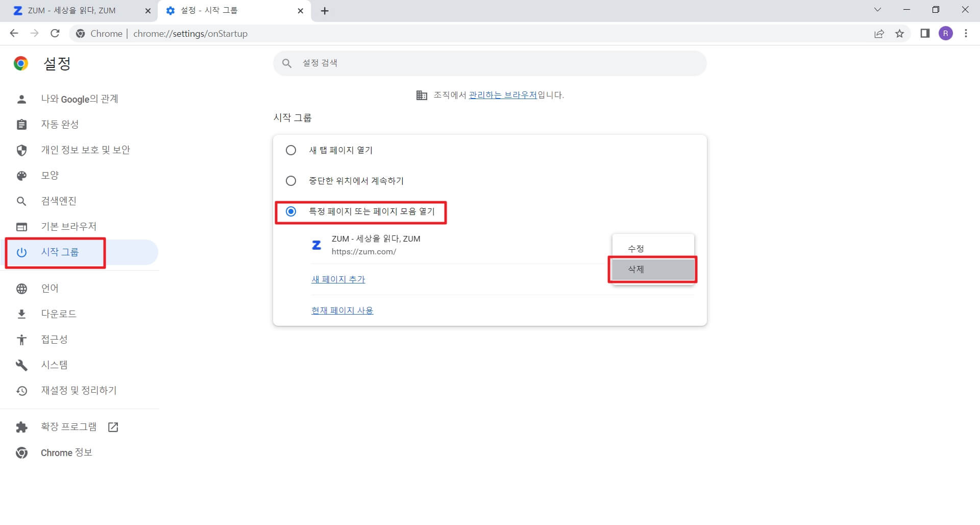
Task: Click 삭제 in the context menu
Action: (x=635, y=269)
